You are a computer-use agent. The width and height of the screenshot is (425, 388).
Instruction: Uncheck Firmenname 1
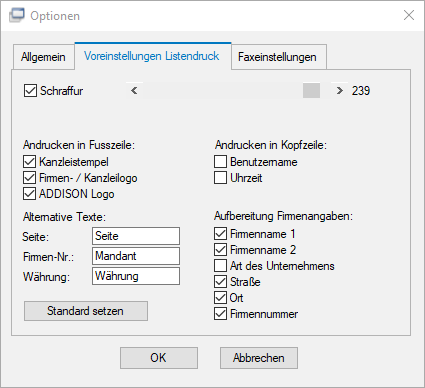click(x=220, y=234)
